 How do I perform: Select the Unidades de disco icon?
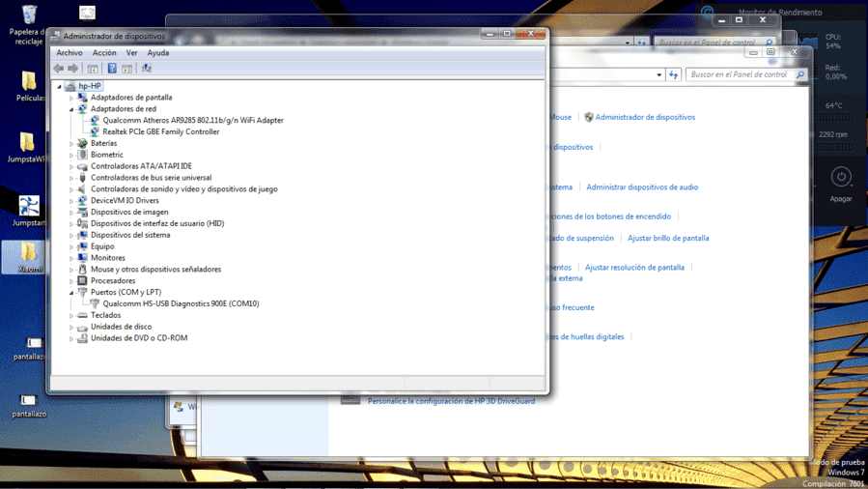pyautogui.click(x=82, y=327)
